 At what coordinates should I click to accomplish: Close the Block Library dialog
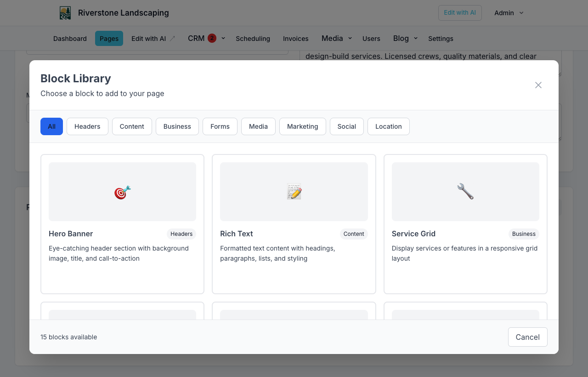pos(538,85)
